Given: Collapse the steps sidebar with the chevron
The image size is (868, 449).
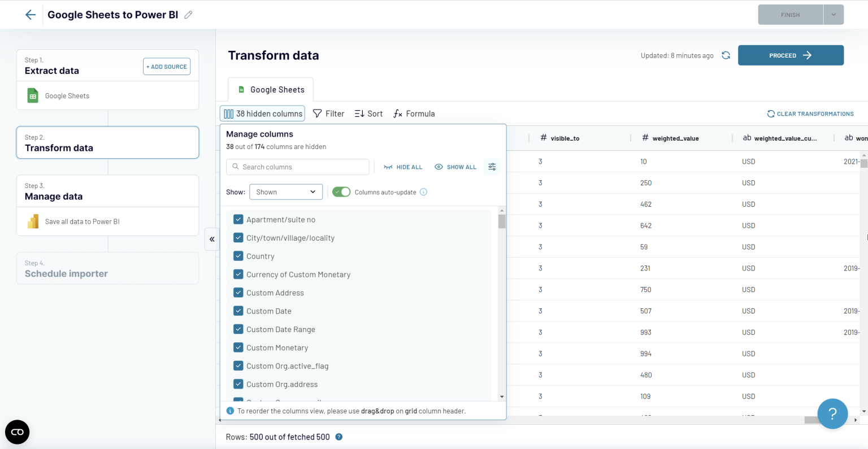Looking at the screenshot, I should pyautogui.click(x=212, y=239).
